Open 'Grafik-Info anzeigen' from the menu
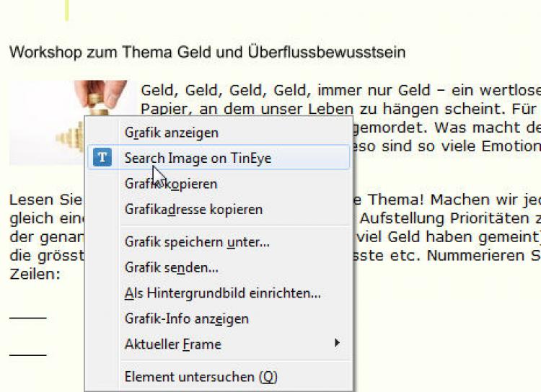 tap(186, 318)
